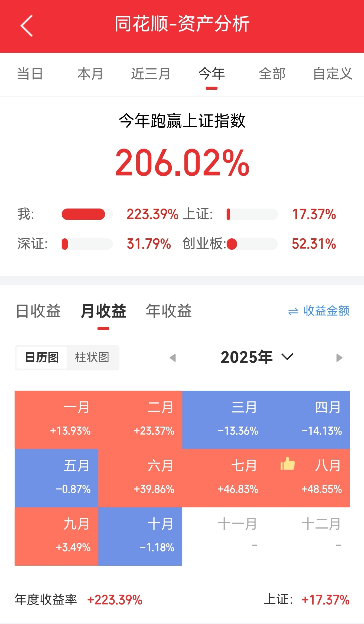This screenshot has width=364, height=624.
Task: Expand the chevron next to 2025年
Action: [287, 357]
